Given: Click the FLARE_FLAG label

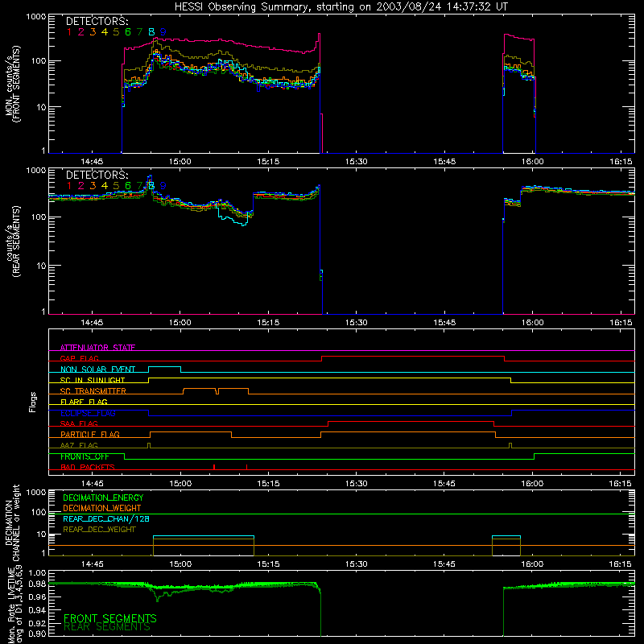Looking at the screenshot, I should pyautogui.click(x=84, y=402).
